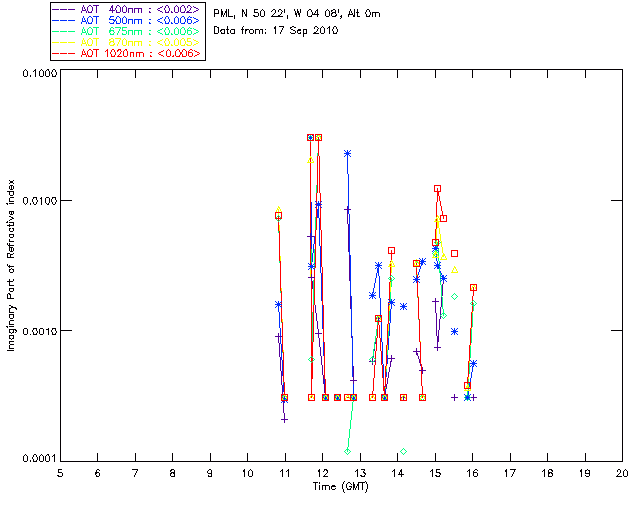The width and height of the screenshot is (640, 512).
Task: Click the yellow dashed line sample in legend
Action: pos(64,43)
